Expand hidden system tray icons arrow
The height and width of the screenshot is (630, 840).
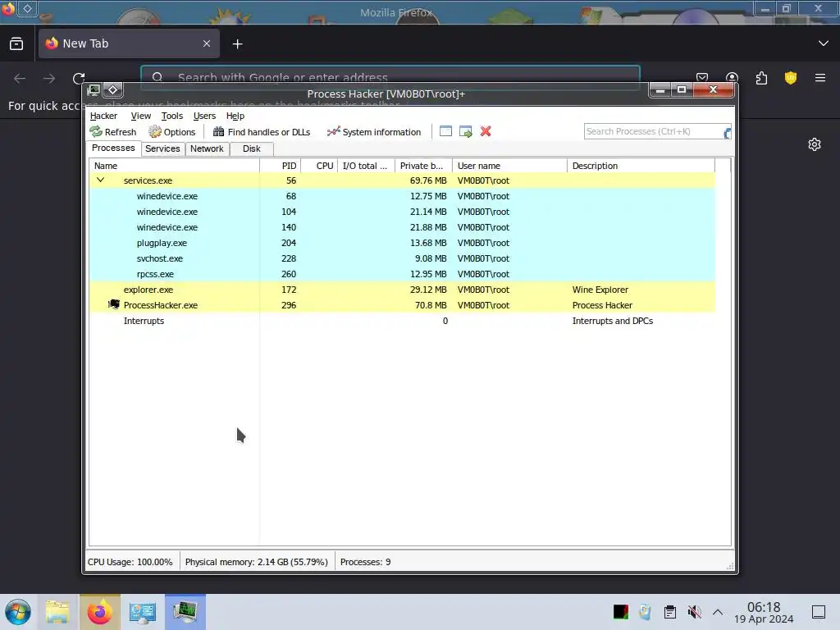(718, 612)
